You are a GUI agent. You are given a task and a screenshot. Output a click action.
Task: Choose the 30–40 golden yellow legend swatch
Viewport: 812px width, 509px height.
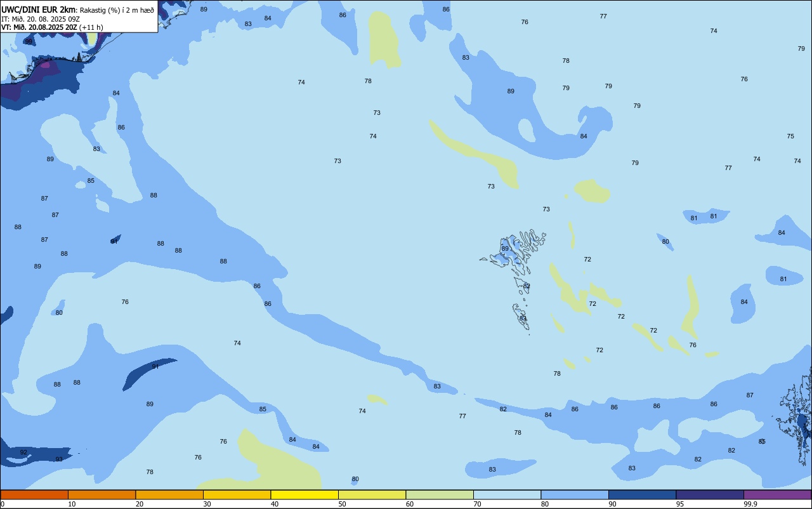pyautogui.click(x=237, y=494)
